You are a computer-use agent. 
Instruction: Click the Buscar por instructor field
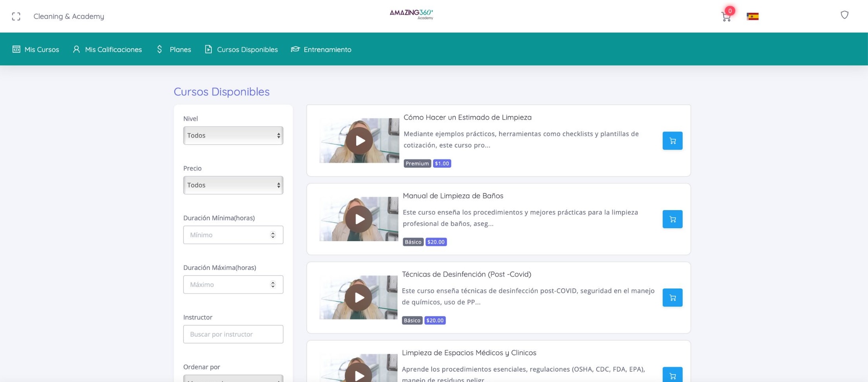(233, 334)
